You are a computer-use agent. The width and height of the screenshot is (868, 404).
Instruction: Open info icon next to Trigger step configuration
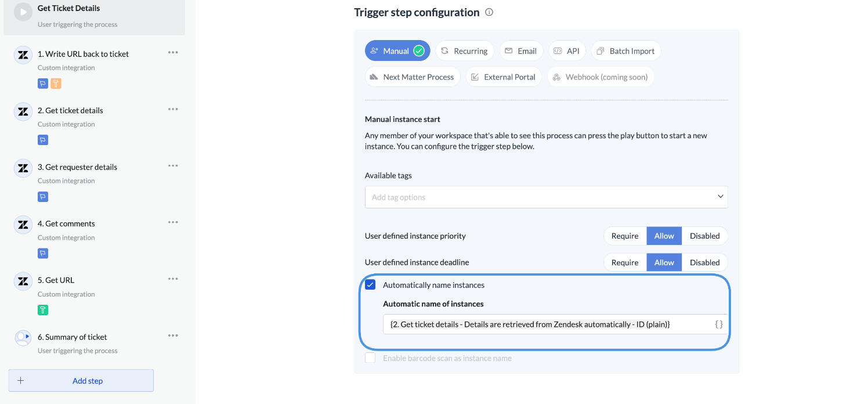[x=489, y=12]
